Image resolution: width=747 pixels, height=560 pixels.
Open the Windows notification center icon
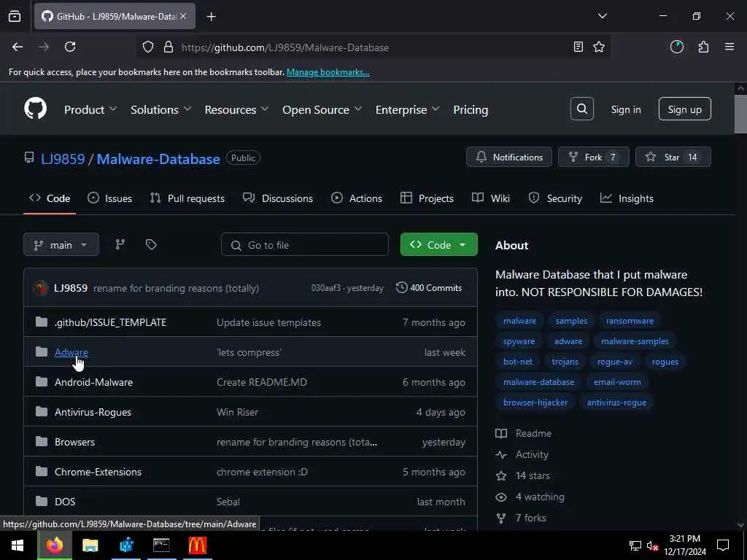(x=723, y=545)
